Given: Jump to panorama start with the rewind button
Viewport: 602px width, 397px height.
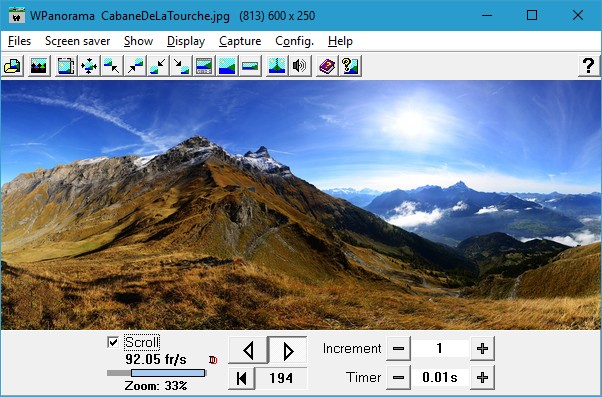Looking at the screenshot, I should 241,378.
